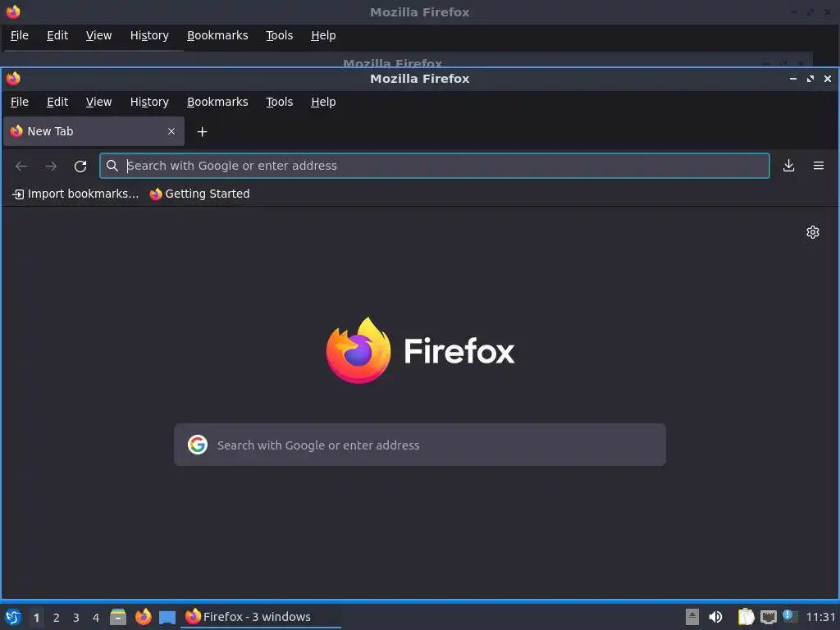
Task: Maximize the front Firefox window
Action: 810,79
